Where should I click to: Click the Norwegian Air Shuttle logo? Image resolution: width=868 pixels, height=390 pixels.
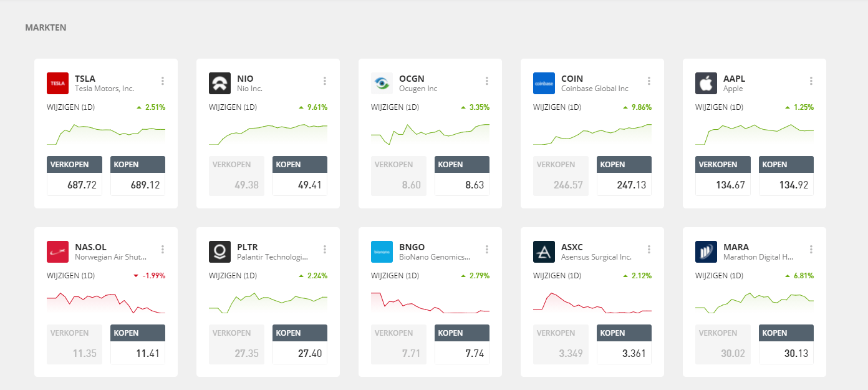[58, 252]
